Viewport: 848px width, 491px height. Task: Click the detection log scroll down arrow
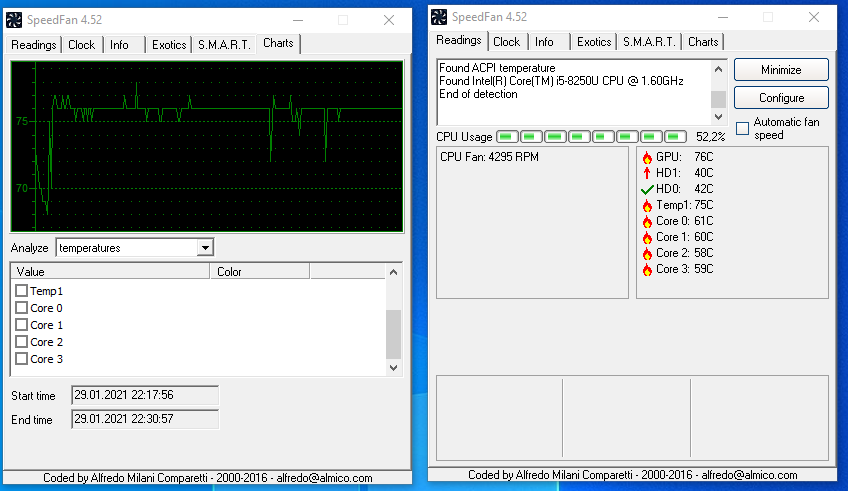tap(718, 116)
